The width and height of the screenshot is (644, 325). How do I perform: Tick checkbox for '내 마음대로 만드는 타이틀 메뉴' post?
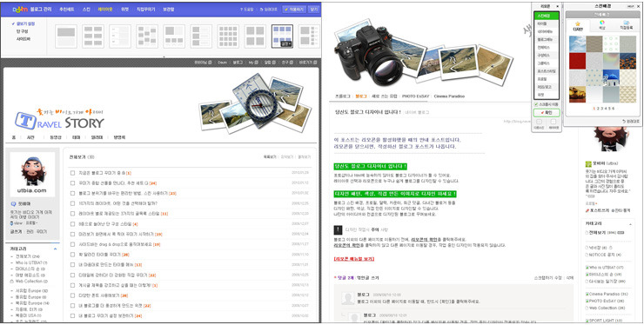click(x=72, y=265)
